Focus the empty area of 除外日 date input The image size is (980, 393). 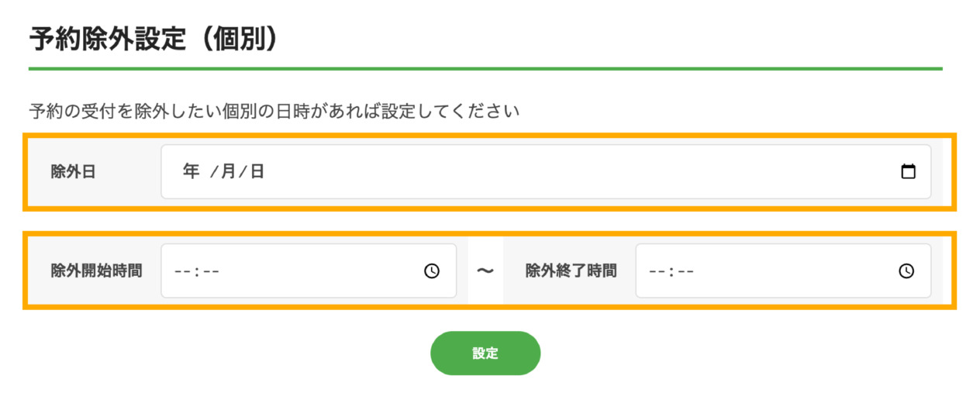[x=581, y=171]
